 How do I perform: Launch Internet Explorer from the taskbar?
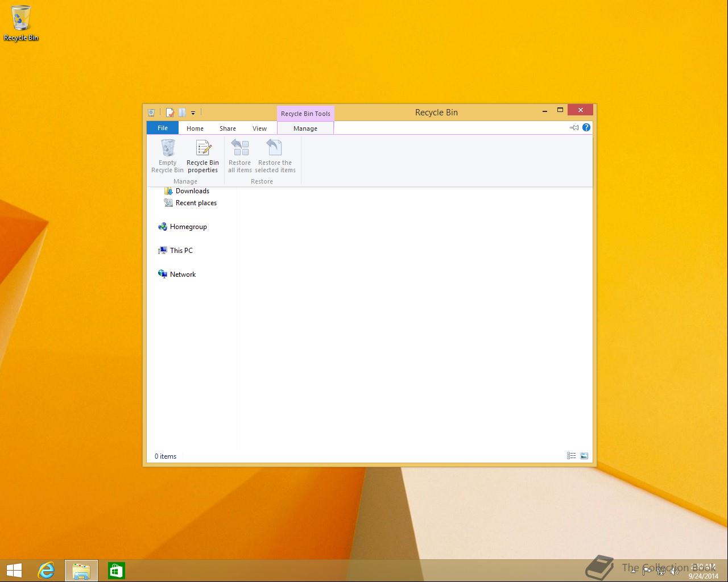point(46,570)
